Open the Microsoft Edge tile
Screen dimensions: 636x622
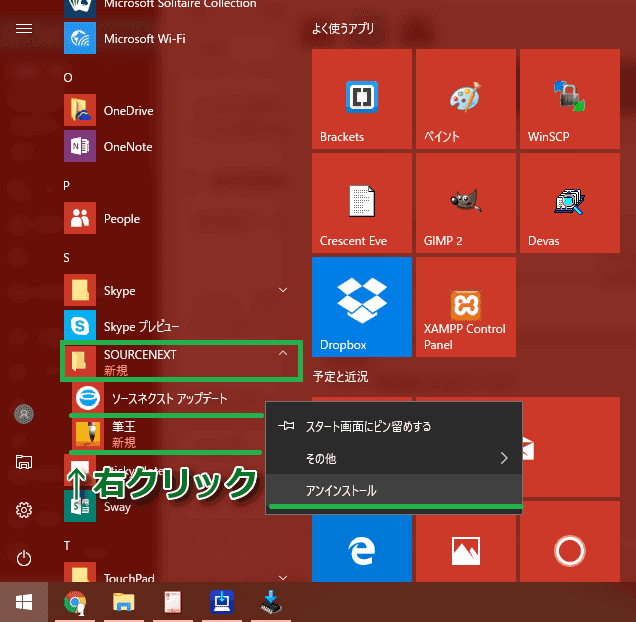pos(362,549)
